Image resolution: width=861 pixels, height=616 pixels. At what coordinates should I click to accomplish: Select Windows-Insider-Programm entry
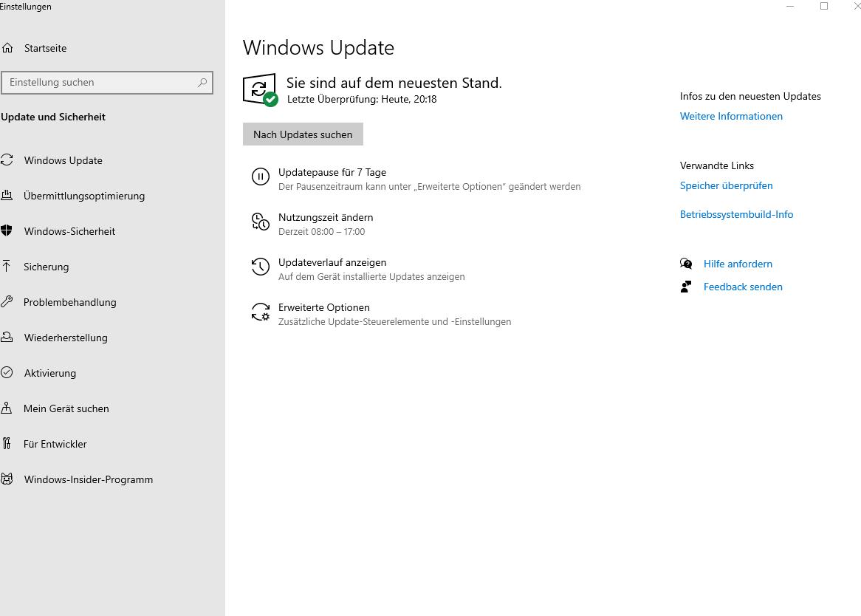89,479
